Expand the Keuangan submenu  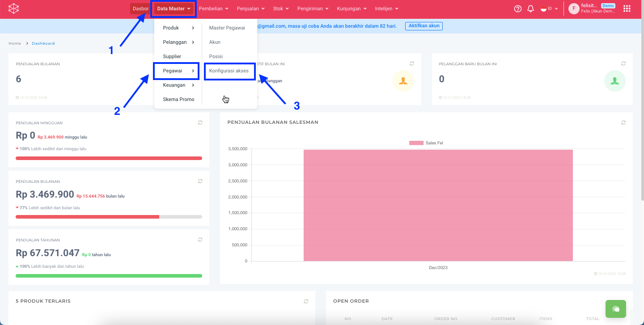click(178, 85)
